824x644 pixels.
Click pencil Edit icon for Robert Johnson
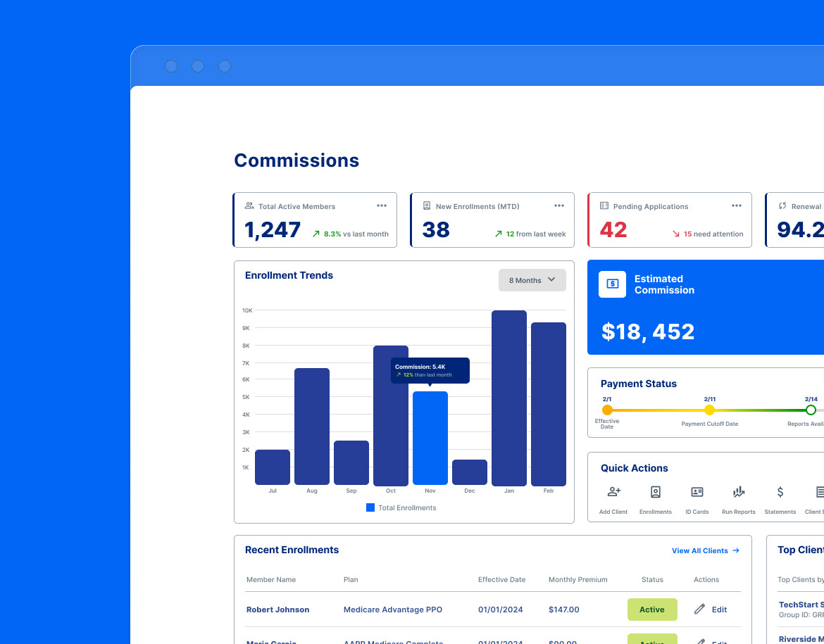click(699, 610)
